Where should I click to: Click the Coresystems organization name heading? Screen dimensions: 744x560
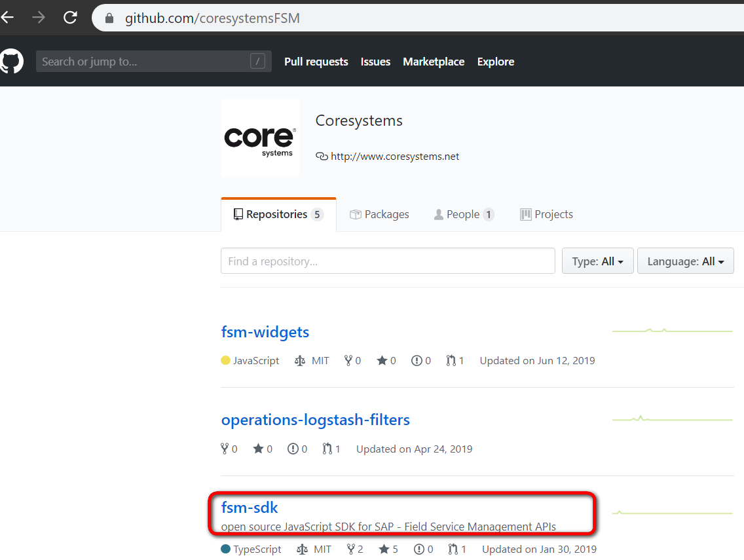[359, 121]
